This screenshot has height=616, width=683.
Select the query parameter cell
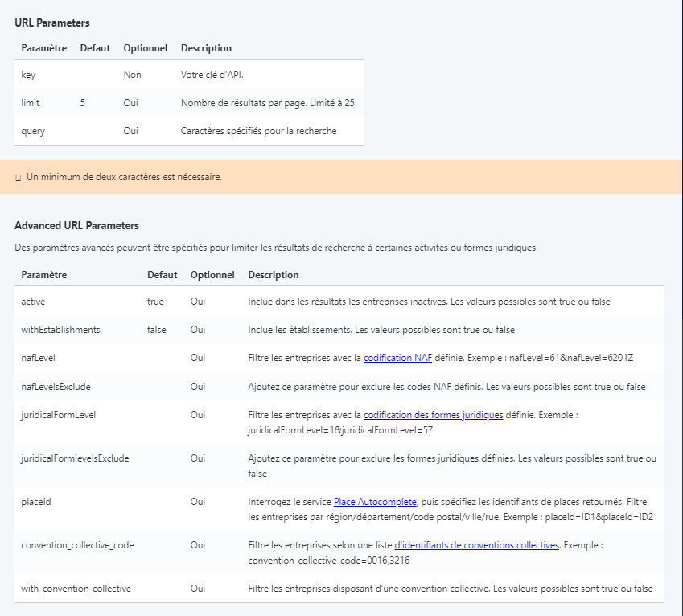33,131
